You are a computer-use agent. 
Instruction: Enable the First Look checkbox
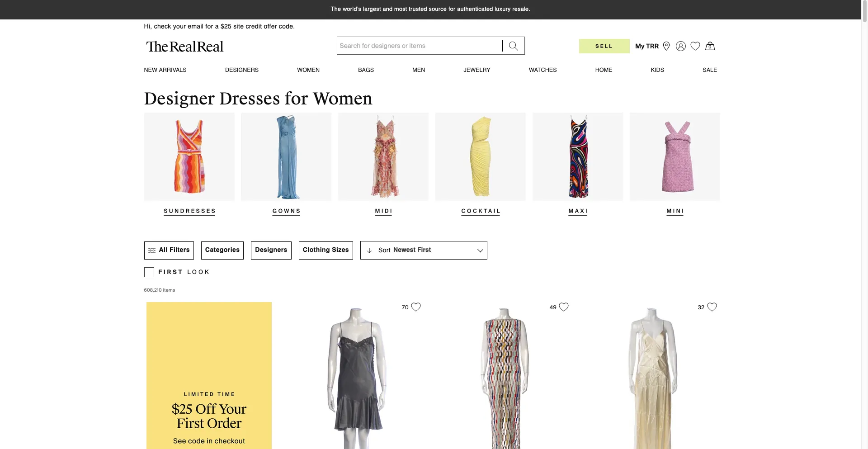[149, 272]
